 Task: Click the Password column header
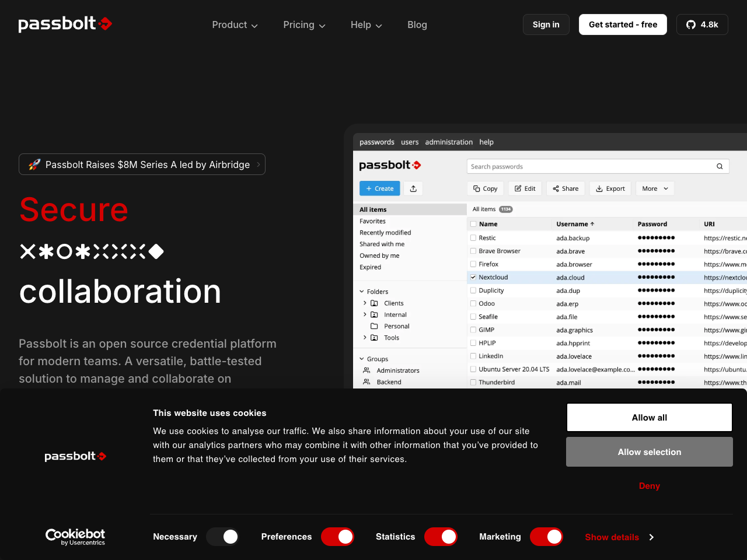click(652, 224)
